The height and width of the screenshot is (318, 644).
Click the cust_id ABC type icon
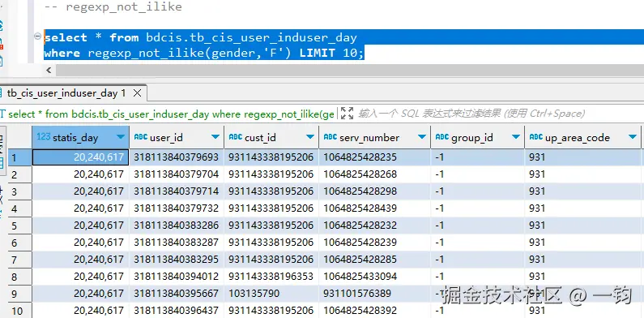[x=236, y=136]
